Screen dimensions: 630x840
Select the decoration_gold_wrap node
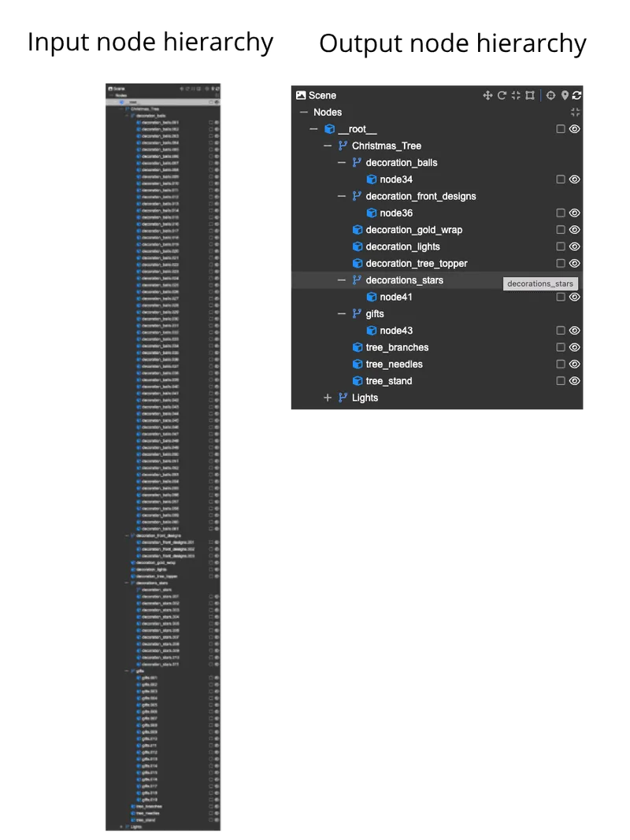pos(413,230)
